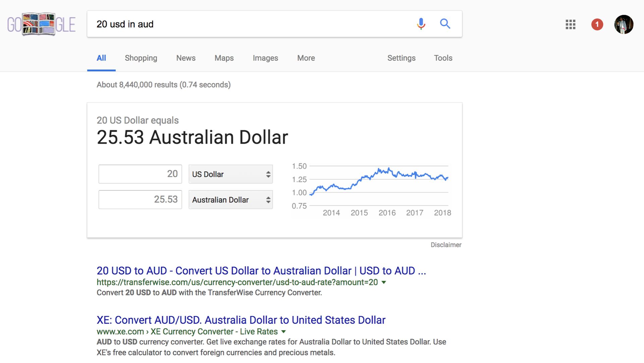The image size is (644, 363).
Task: Expand the green arrow next to transferwise.com URL
Action: point(384,282)
